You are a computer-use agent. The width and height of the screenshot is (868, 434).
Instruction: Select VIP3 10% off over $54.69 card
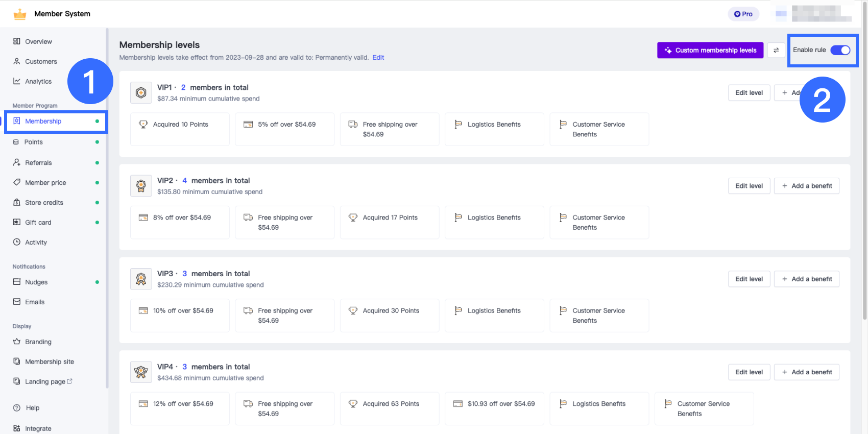tap(180, 316)
